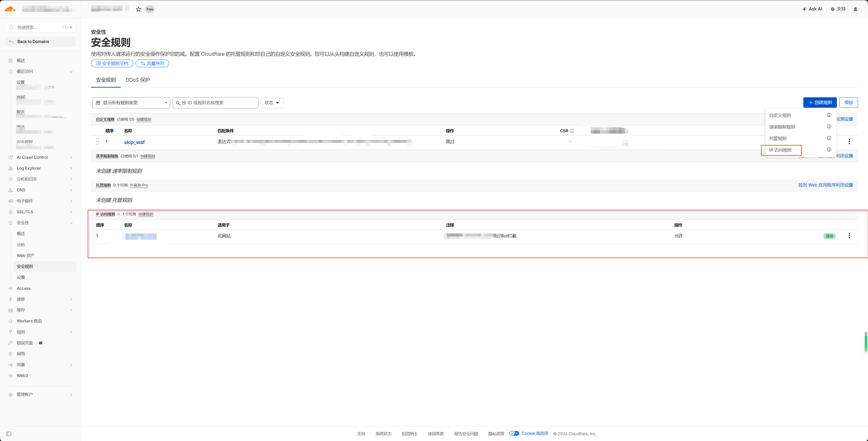Grab drag handle of skip_waf row
868x441 pixels.
coord(97,142)
